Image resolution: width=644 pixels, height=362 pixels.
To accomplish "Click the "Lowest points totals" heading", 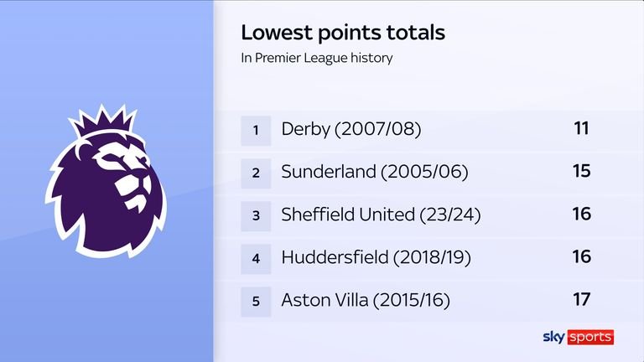I will pyautogui.click(x=343, y=34).
